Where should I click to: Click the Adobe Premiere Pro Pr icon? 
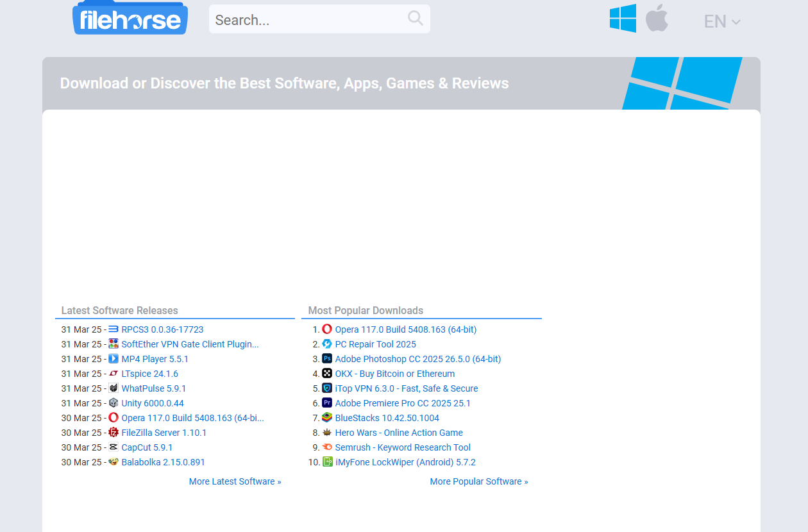coord(327,403)
